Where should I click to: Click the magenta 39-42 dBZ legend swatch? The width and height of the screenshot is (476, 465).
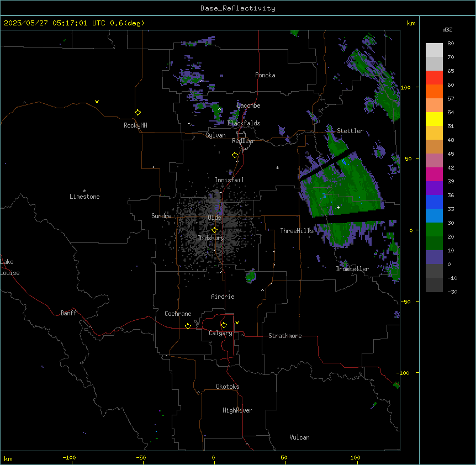click(x=434, y=174)
